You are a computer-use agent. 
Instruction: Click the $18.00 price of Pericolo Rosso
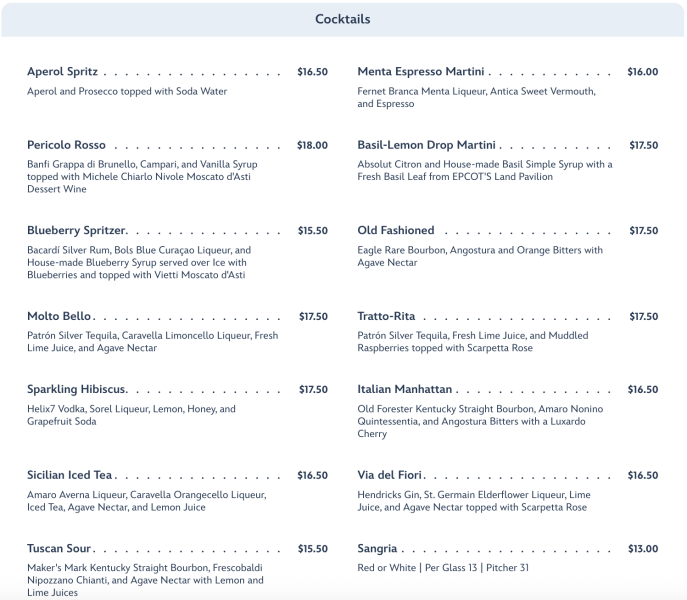click(x=312, y=145)
